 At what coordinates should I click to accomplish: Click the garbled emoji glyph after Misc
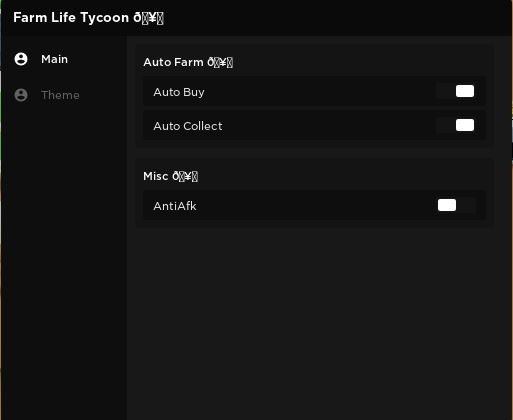(185, 176)
